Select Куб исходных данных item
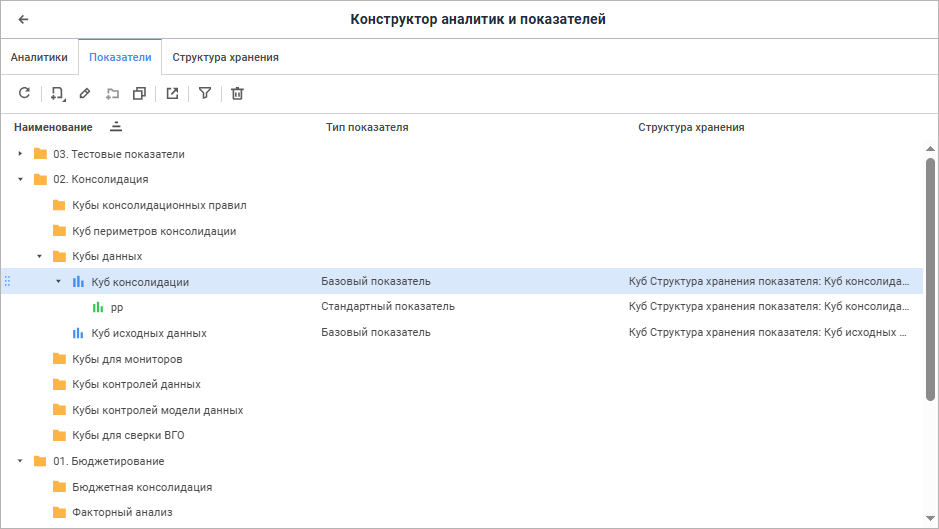The width and height of the screenshot is (939, 529). [x=148, y=333]
